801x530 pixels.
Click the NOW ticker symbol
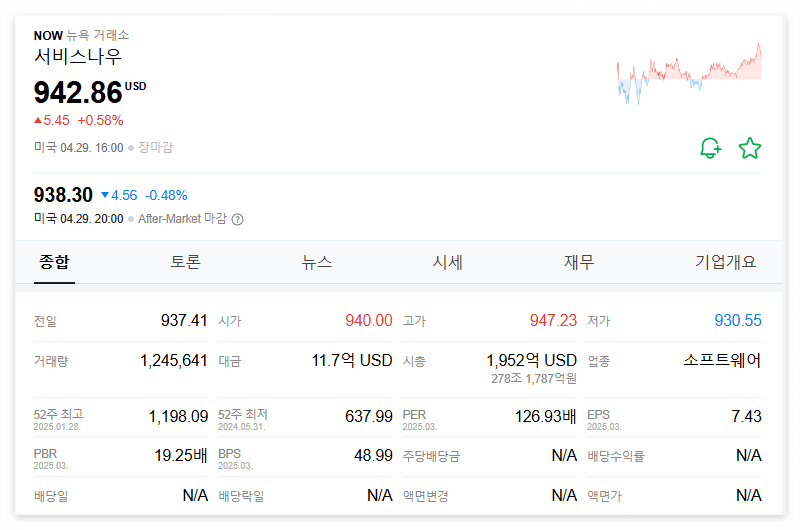(48, 36)
